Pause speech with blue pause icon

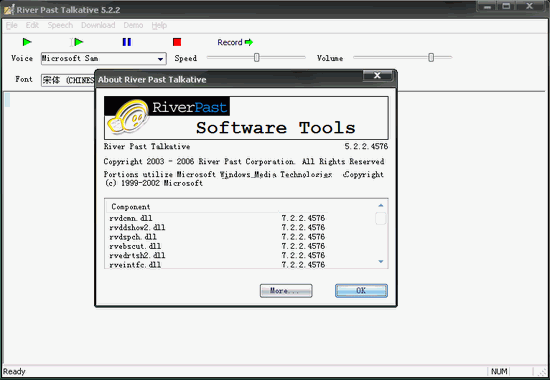(x=127, y=42)
